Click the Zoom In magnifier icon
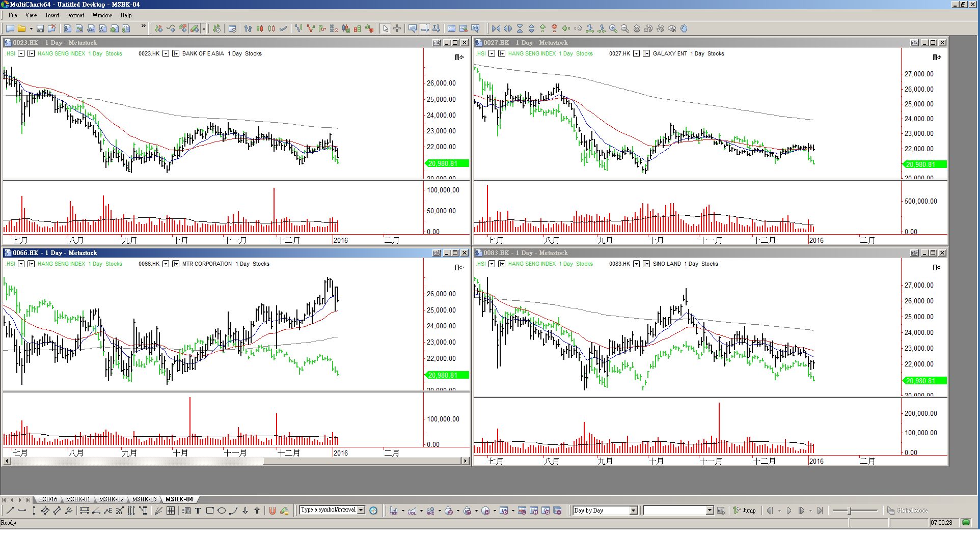Image resolution: width=980 pixels, height=538 pixels. click(613, 29)
